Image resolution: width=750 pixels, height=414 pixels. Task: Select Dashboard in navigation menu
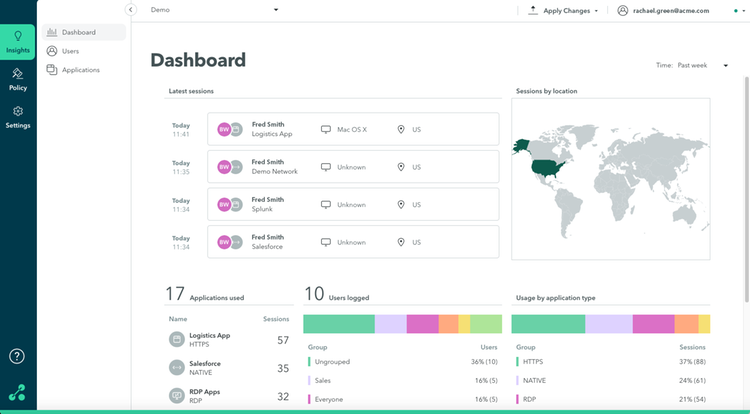(84, 32)
